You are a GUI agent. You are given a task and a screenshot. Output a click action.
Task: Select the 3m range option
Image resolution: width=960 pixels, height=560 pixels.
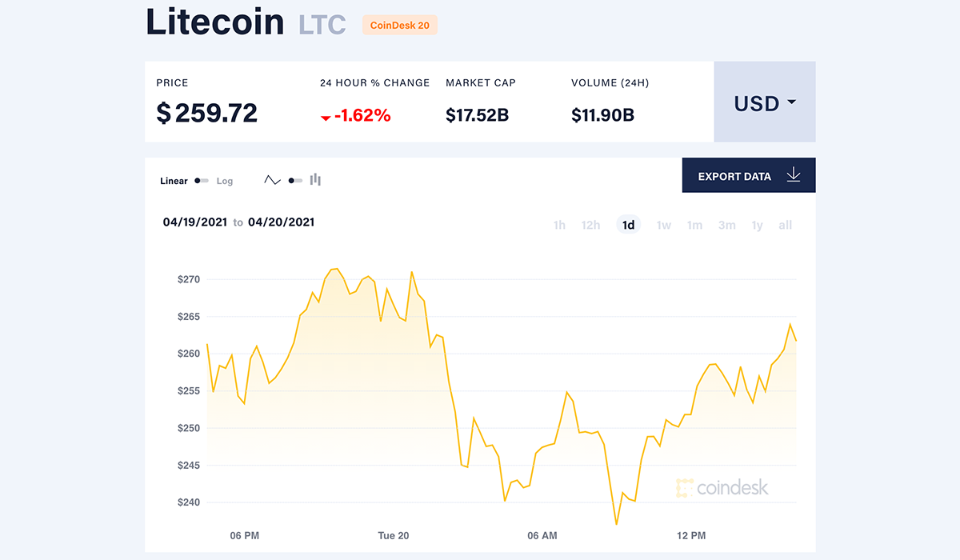(x=726, y=225)
